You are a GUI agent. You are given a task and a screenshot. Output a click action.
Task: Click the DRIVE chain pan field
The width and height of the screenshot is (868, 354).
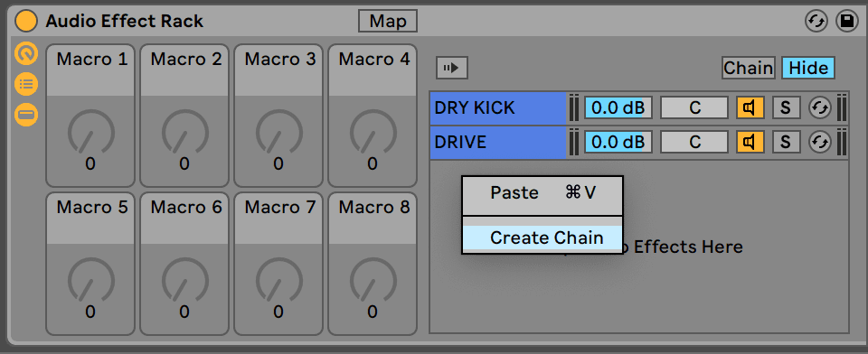pos(694,142)
